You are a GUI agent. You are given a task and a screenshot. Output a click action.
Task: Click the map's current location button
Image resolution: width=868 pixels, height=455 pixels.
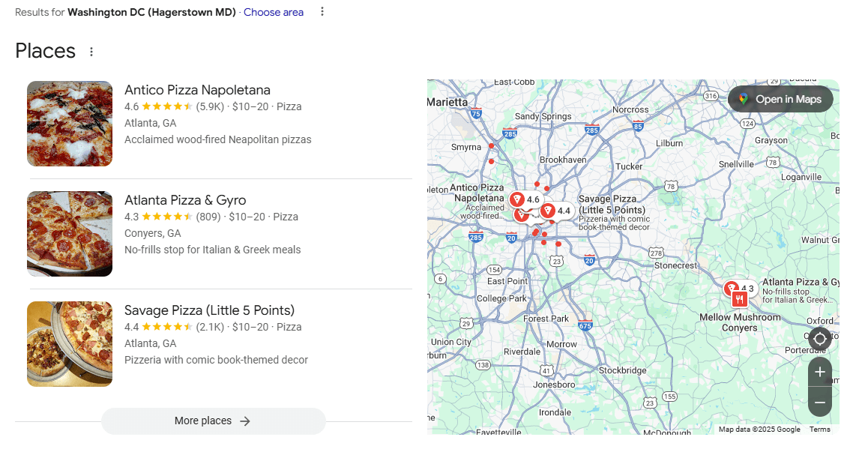coord(819,339)
